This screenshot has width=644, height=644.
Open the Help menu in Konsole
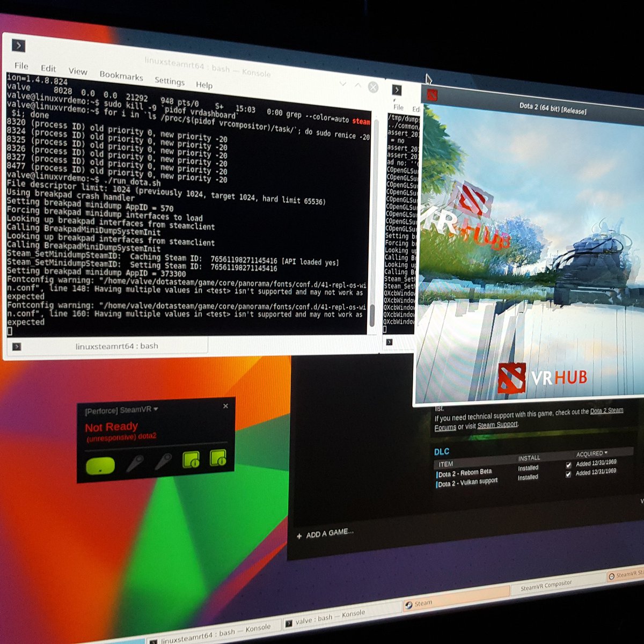pyautogui.click(x=204, y=84)
